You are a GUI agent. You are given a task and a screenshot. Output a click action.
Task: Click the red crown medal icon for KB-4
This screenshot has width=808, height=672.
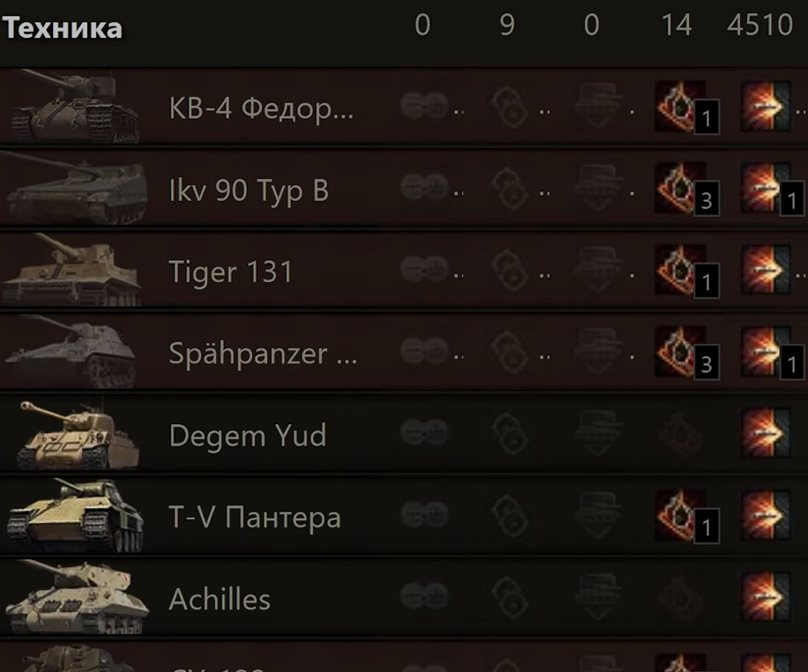[x=680, y=106]
